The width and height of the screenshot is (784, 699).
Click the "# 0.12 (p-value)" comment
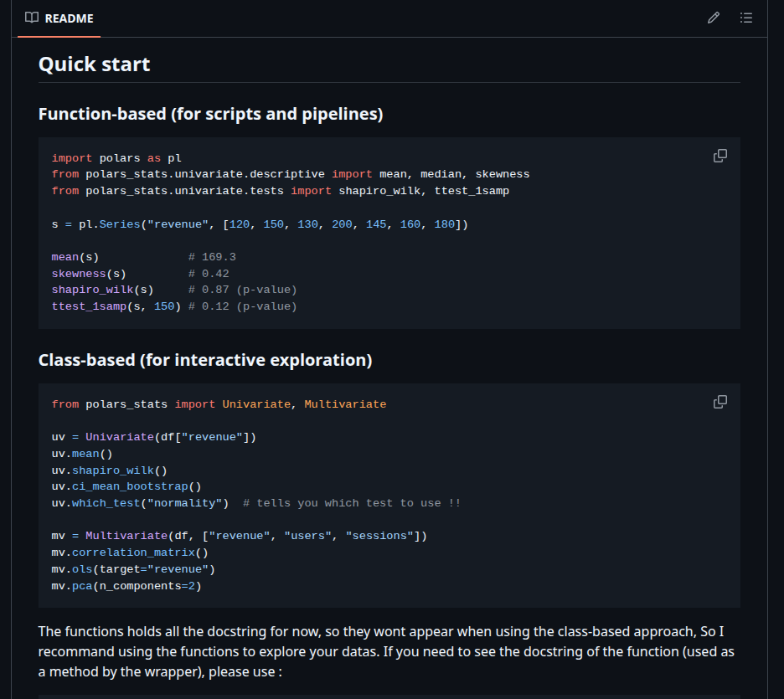click(x=243, y=306)
